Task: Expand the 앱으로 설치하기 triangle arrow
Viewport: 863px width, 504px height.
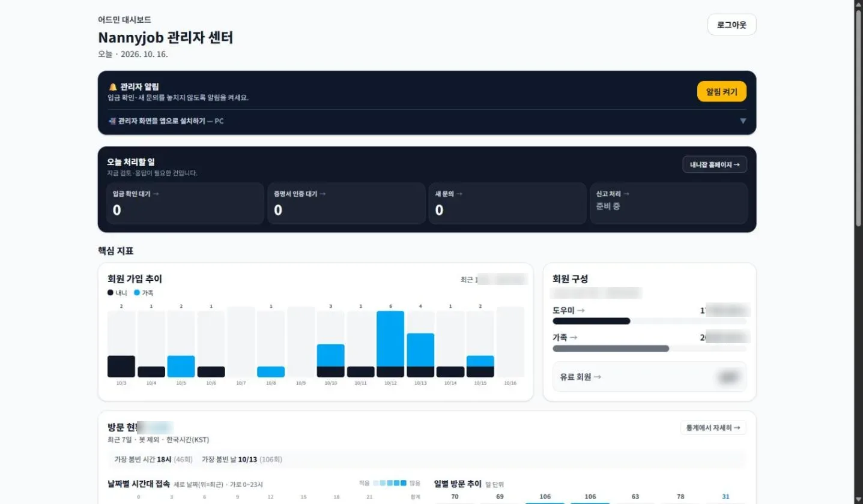Action: pos(743,121)
